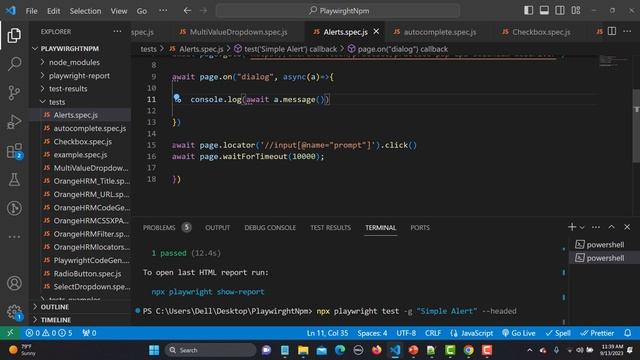Screen dimensions: 640x360
Task: Open the Run and Debug view
Action: coord(14,122)
